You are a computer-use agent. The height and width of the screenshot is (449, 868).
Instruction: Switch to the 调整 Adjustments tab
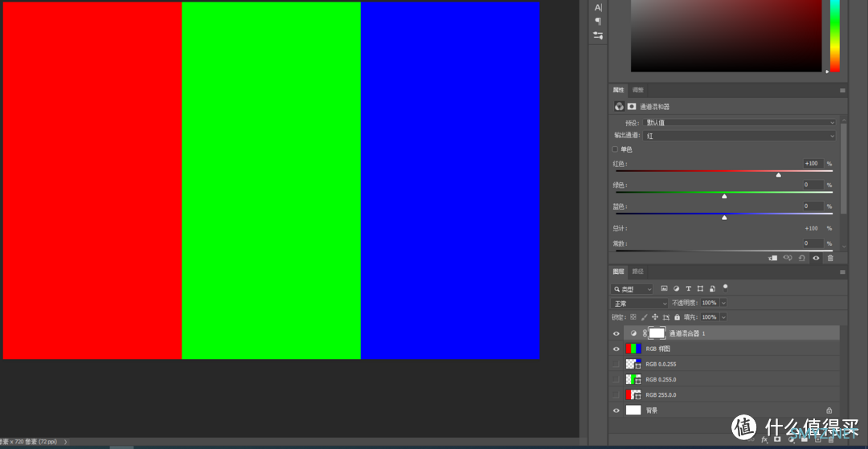pyautogui.click(x=637, y=90)
